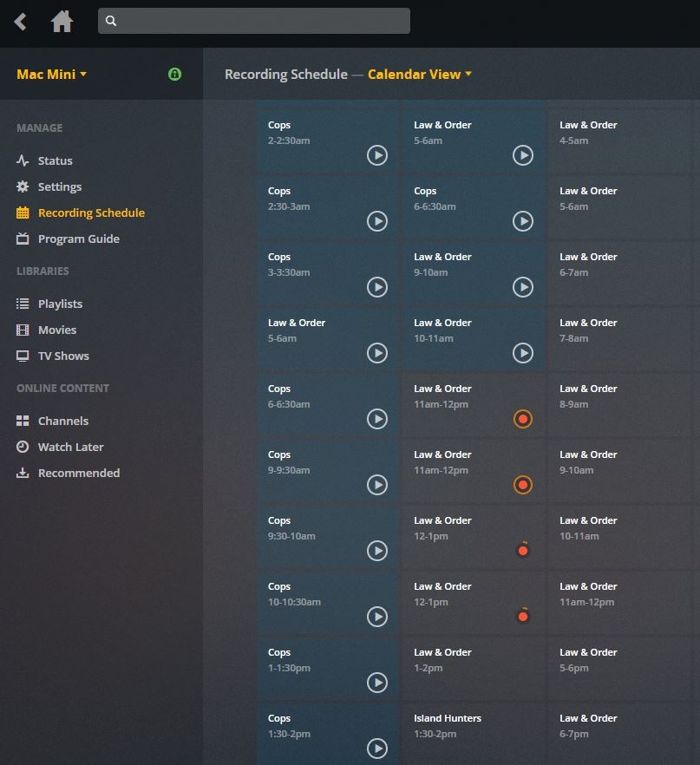
Task: Play Cops 1-1:30pm recording
Action: tap(377, 682)
